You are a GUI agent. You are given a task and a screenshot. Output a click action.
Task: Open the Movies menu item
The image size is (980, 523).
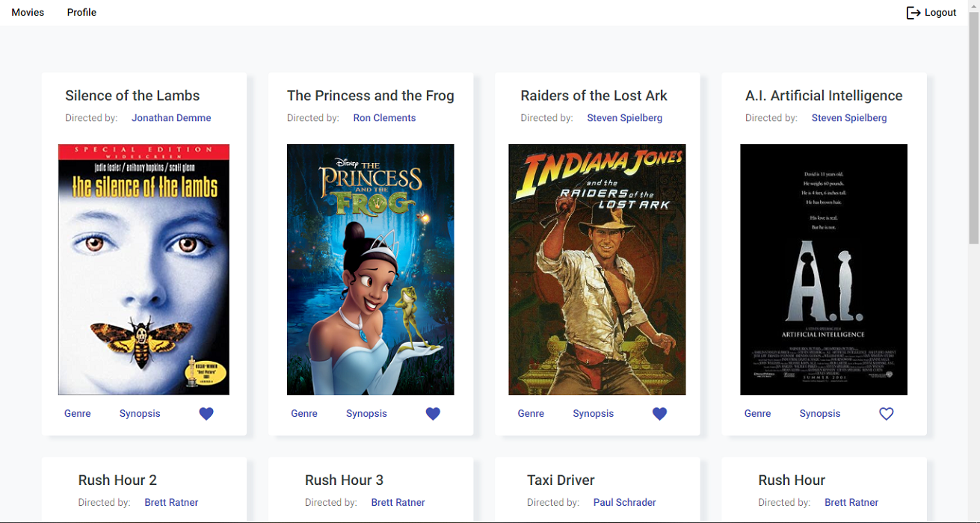28,13
